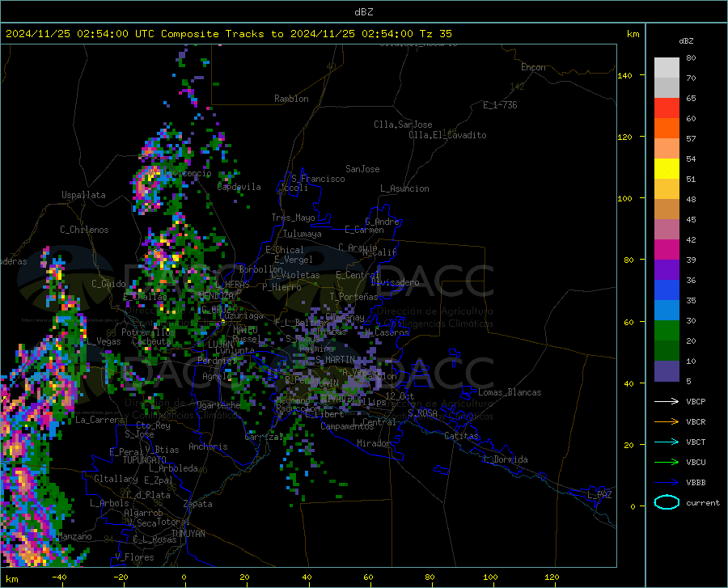Click the Manzano map label
The image size is (728, 588).
pos(74,536)
